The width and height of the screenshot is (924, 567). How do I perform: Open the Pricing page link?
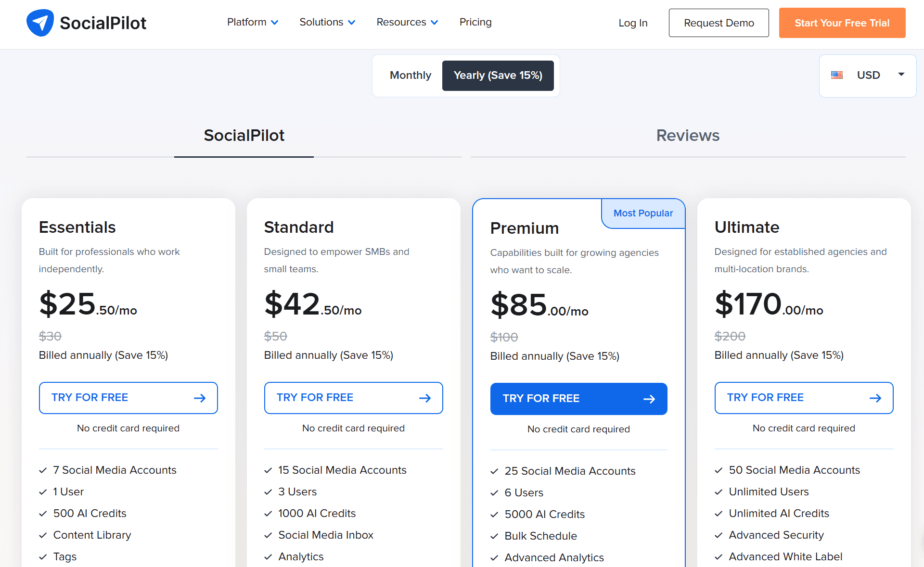[475, 22]
